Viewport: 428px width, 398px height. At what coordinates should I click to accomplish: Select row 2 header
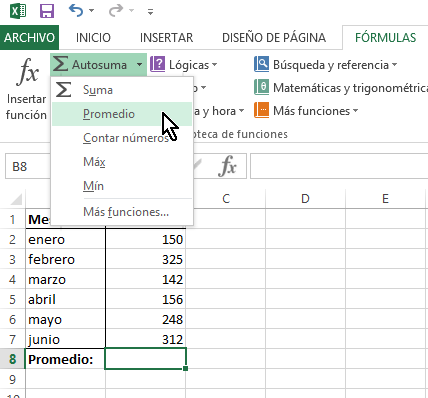pyautogui.click(x=13, y=239)
